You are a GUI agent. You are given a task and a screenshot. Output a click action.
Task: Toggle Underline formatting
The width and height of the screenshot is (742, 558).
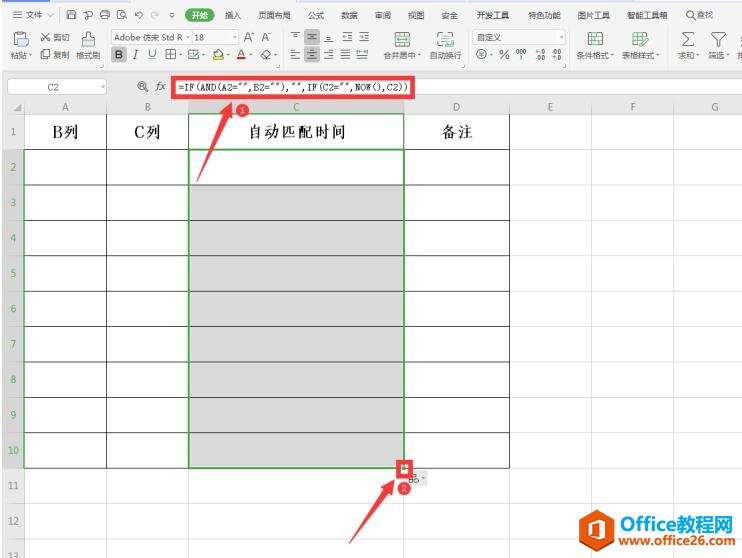[x=152, y=55]
